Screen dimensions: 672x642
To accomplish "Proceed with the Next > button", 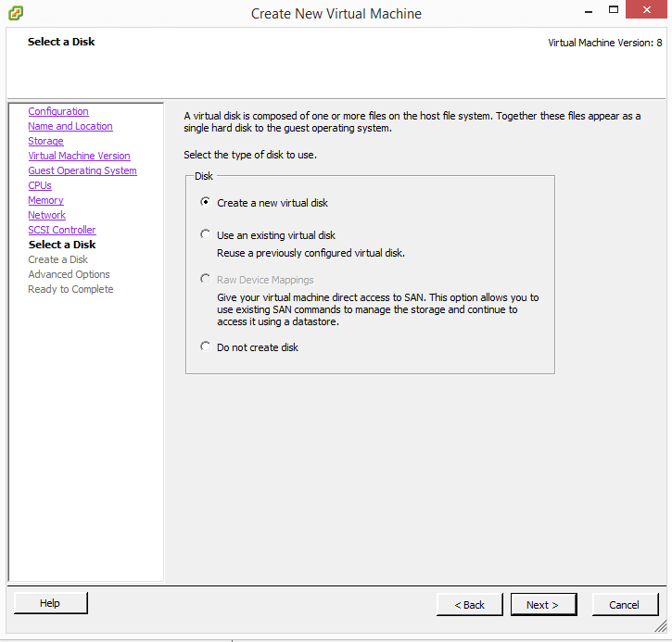I will pos(543,605).
